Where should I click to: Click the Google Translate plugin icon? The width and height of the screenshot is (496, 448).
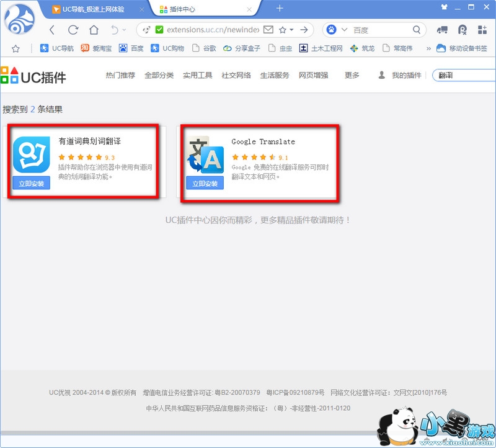point(205,155)
